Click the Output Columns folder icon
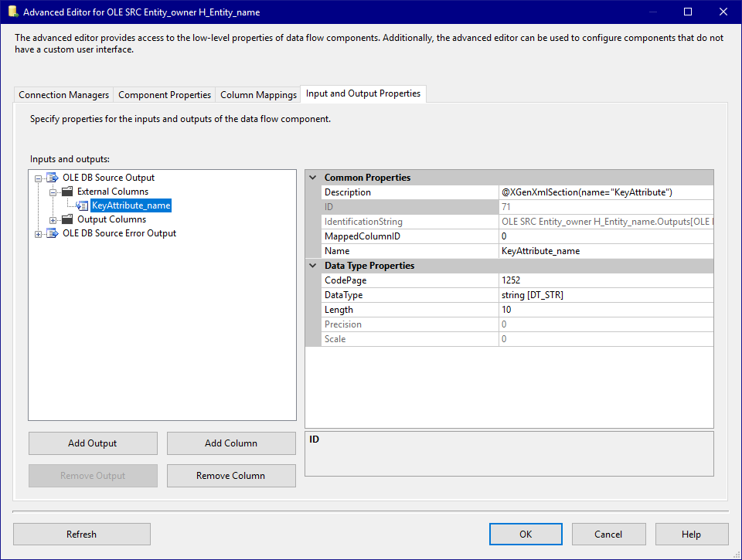Viewport: 742px width, 560px height. tap(67, 219)
